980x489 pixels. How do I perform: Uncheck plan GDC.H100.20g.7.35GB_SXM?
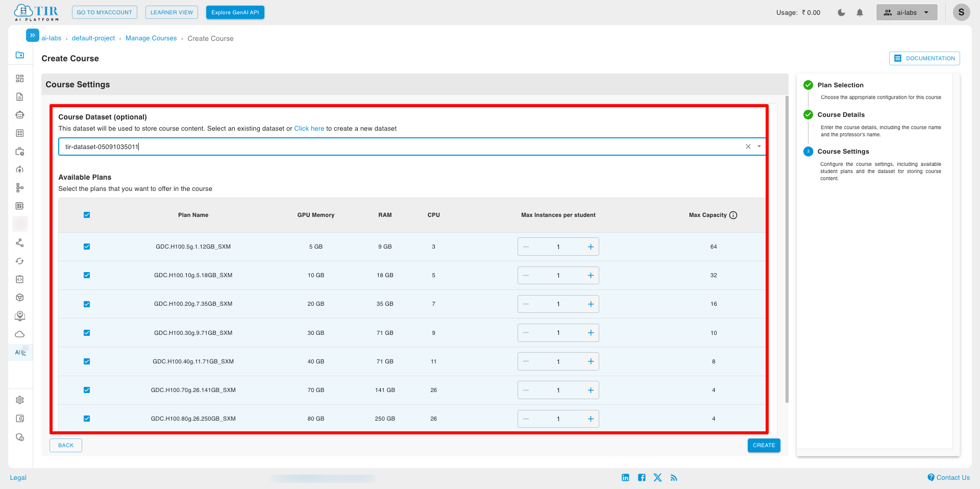tap(87, 304)
